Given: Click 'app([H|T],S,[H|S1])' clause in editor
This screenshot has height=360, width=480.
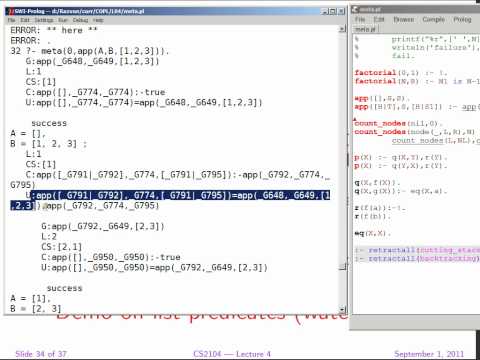Looking at the screenshot, I should click(x=417, y=107).
